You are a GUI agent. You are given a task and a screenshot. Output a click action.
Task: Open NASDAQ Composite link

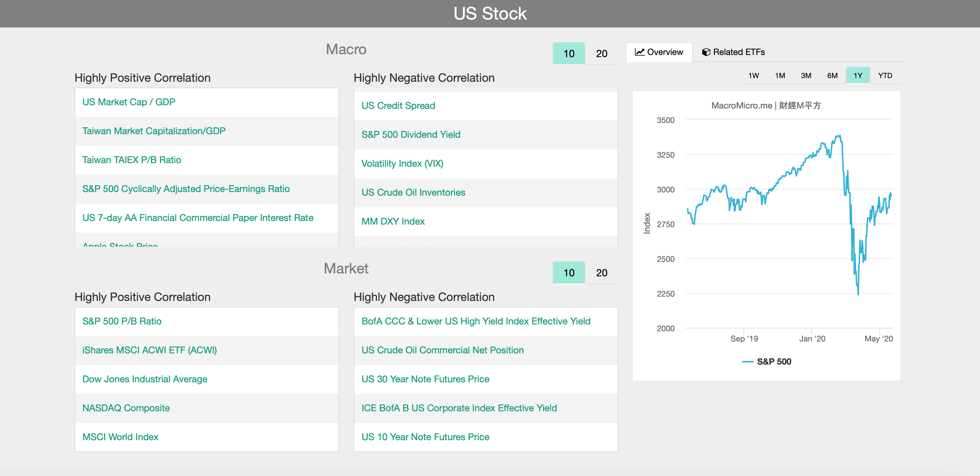click(126, 408)
